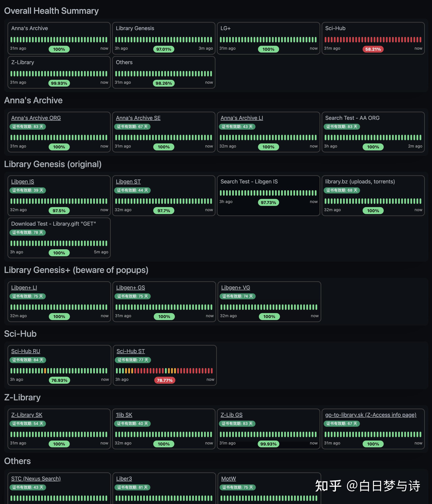Click LG+ summary heartbeat bar
Viewport: 432px width, 504px height.
click(x=268, y=40)
